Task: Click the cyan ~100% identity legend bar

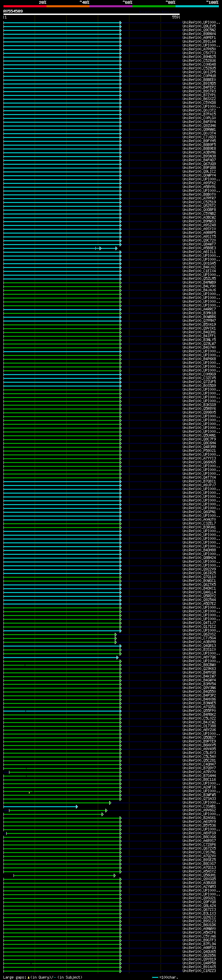Action: 197,6
